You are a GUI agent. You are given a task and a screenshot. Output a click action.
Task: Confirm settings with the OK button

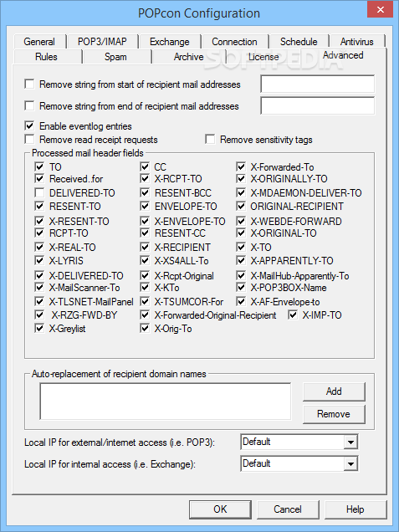(x=220, y=509)
